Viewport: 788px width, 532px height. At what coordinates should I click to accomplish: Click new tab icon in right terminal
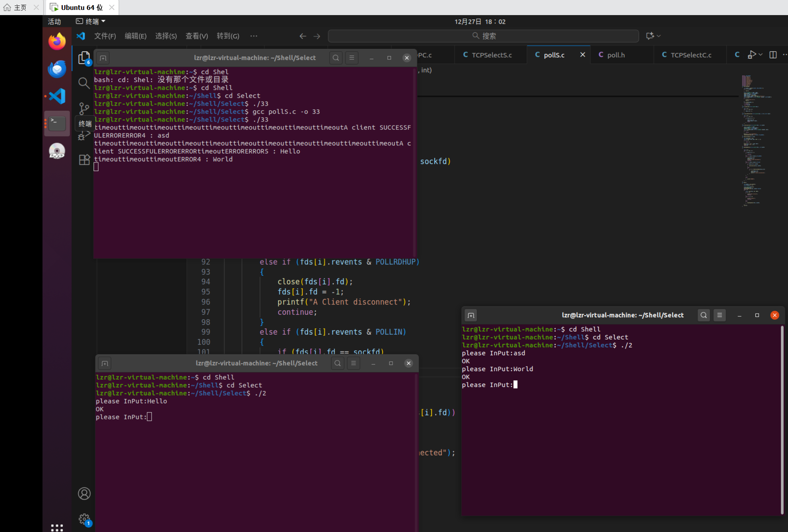471,315
